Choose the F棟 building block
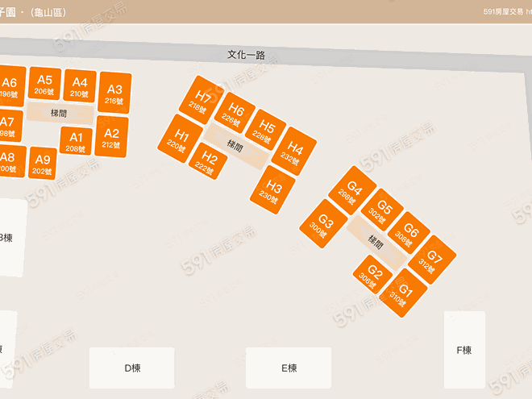Image resolution: width=532 pixels, height=399 pixels. point(464,351)
